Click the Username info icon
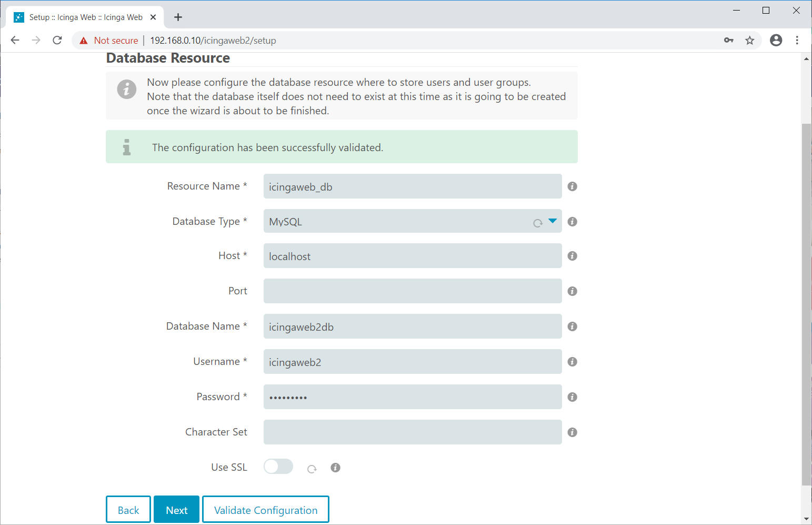 573,362
